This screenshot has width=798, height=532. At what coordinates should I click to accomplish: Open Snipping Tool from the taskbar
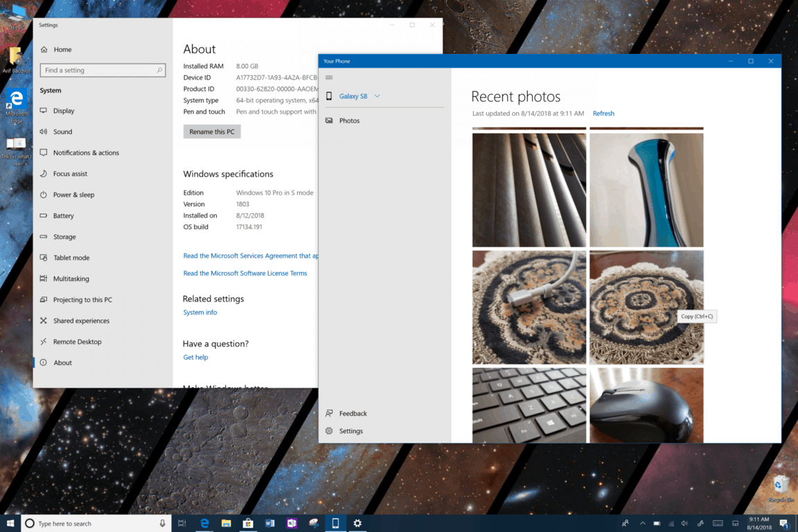click(314, 524)
